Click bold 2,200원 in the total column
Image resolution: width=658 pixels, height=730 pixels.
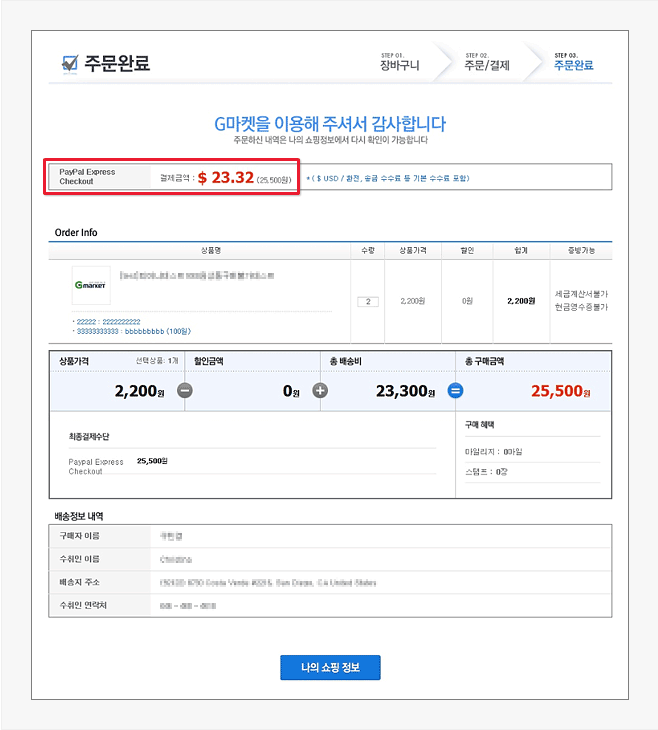(x=521, y=301)
